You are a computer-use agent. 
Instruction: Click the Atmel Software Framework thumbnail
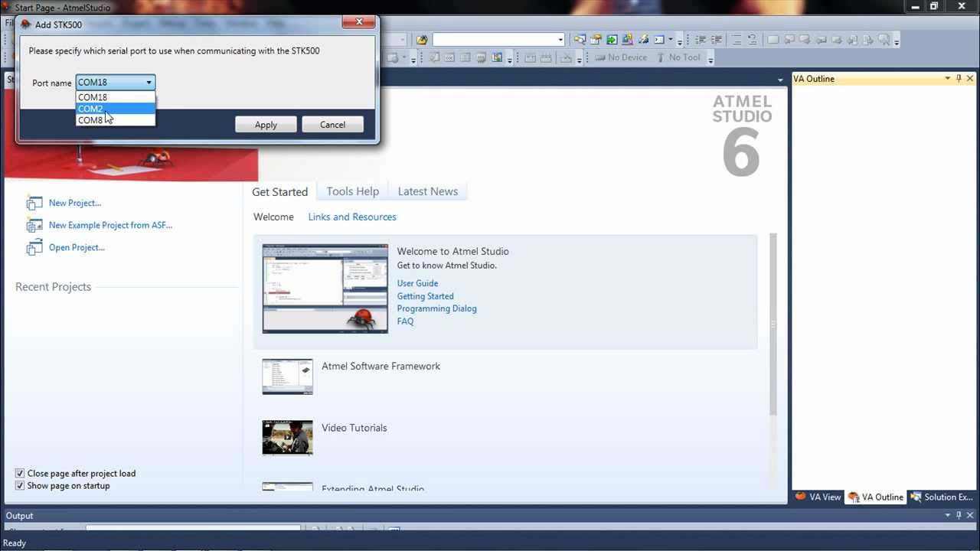(287, 377)
